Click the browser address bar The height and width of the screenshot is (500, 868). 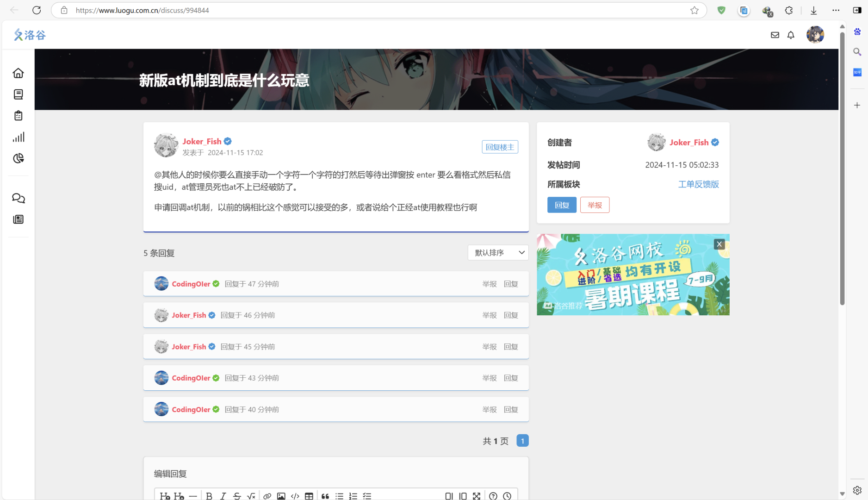click(370, 10)
